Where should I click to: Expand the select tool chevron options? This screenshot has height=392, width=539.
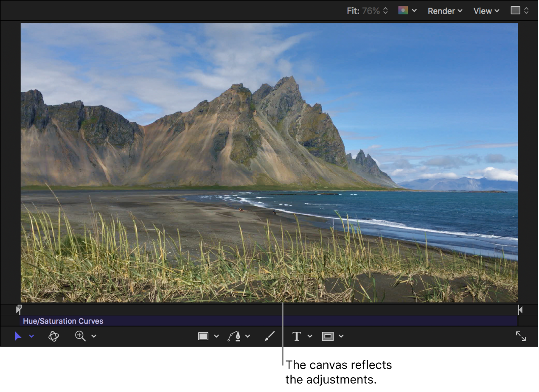click(x=31, y=336)
